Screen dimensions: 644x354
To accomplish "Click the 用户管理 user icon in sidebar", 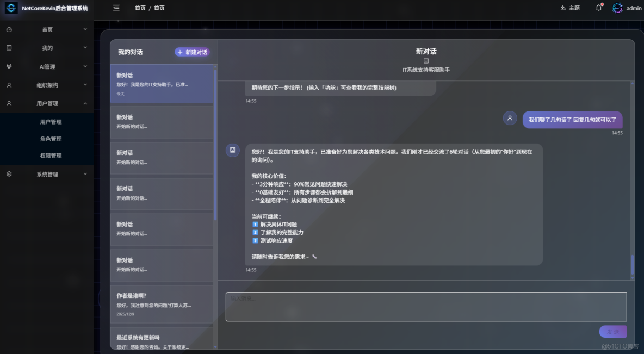I will pos(8,103).
